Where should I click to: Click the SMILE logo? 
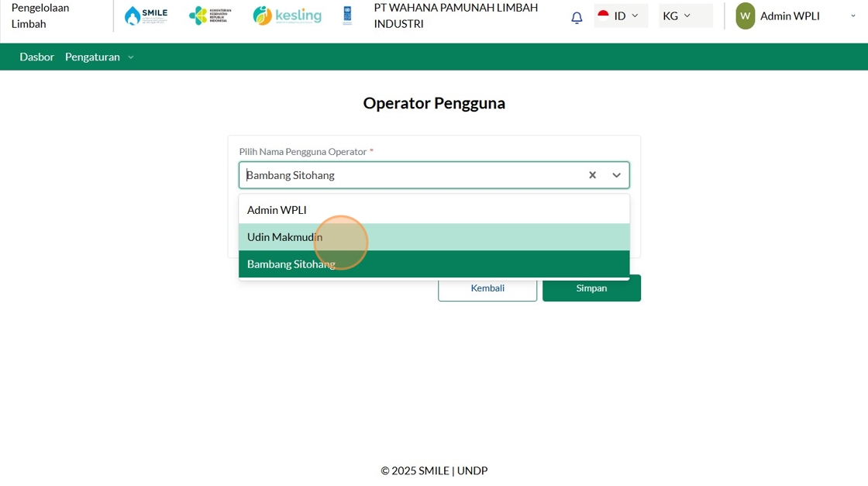point(146,16)
